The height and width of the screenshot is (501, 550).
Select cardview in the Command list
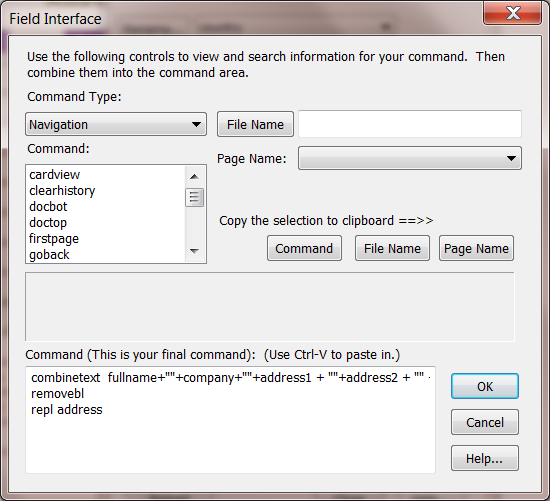click(x=55, y=175)
